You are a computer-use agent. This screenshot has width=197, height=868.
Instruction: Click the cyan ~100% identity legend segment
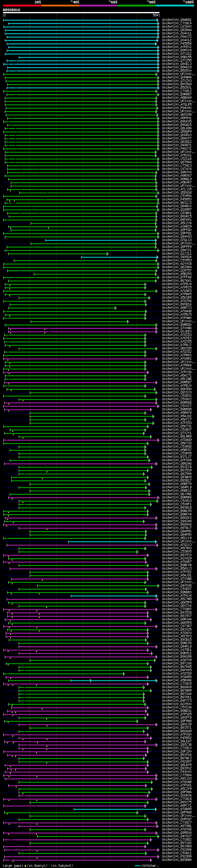coord(175,6)
